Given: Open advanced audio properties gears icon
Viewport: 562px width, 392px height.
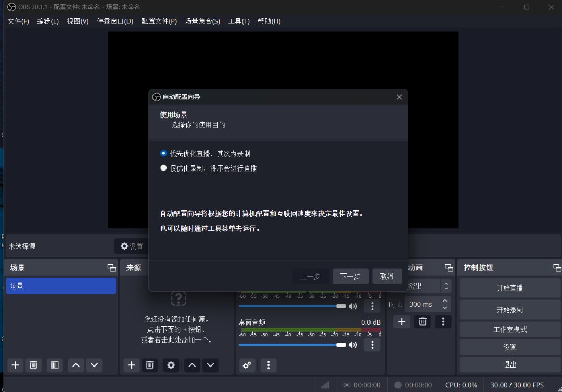Looking at the screenshot, I should [247, 365].
